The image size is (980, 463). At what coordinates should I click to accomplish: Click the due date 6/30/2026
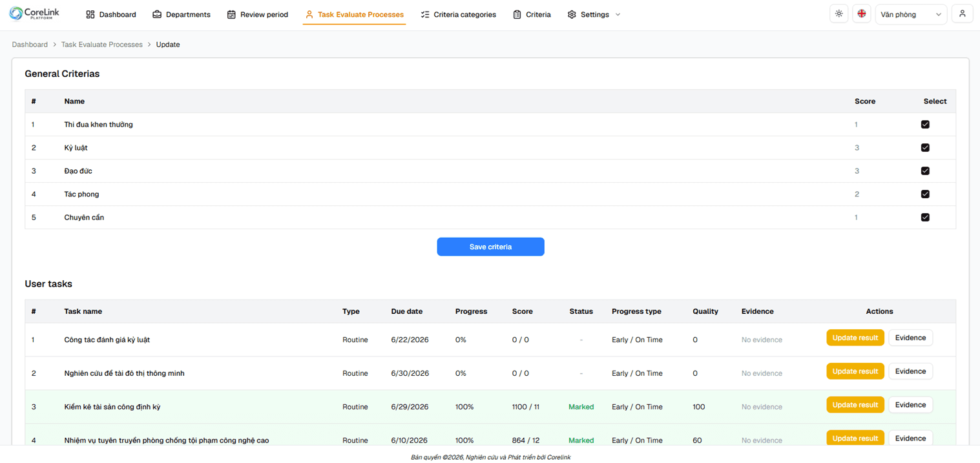point(410,373)
